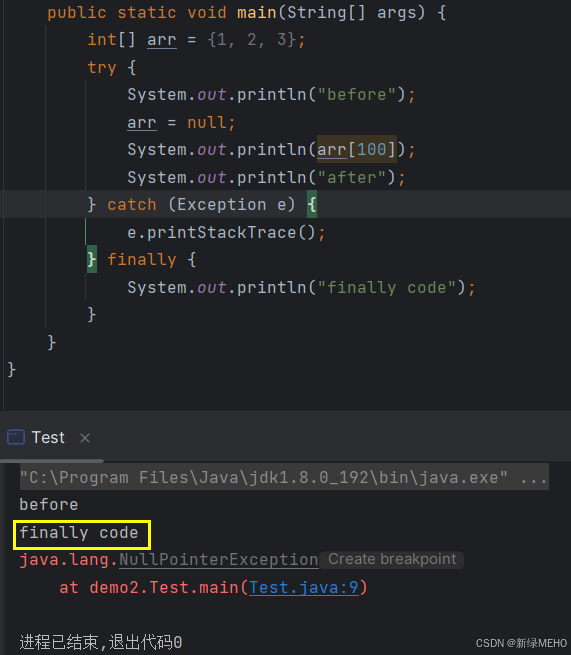Click the 'before' console output line
Viewport: 571px width, 655px height.
[x=49, y=505]
